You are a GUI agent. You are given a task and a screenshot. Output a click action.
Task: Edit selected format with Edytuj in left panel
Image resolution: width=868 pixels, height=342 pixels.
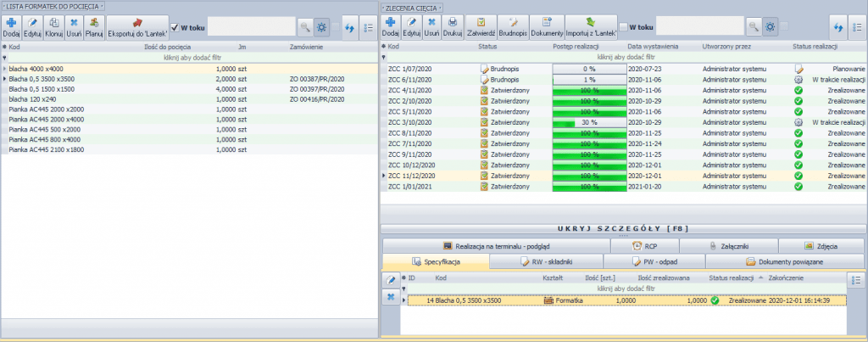point(33,26)
